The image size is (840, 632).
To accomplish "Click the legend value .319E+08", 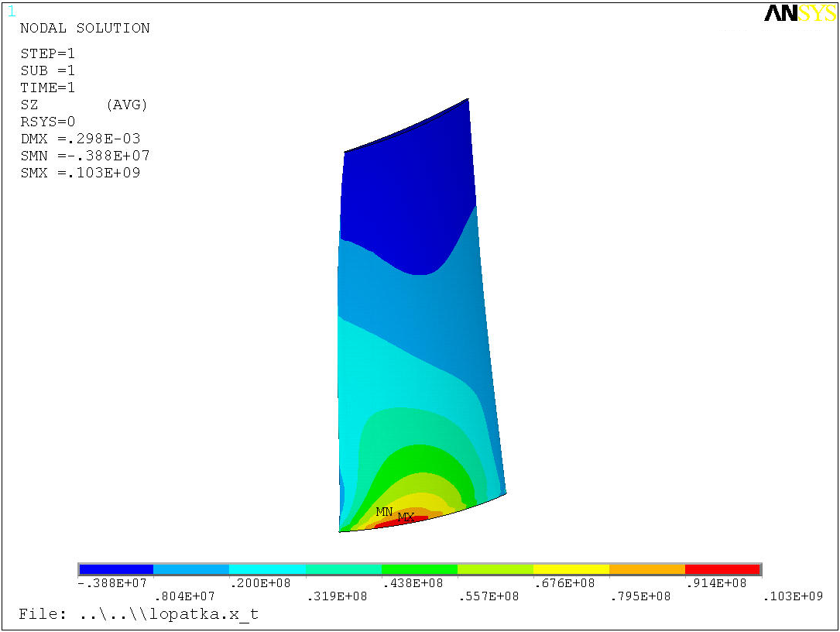I will pos(337,596).
